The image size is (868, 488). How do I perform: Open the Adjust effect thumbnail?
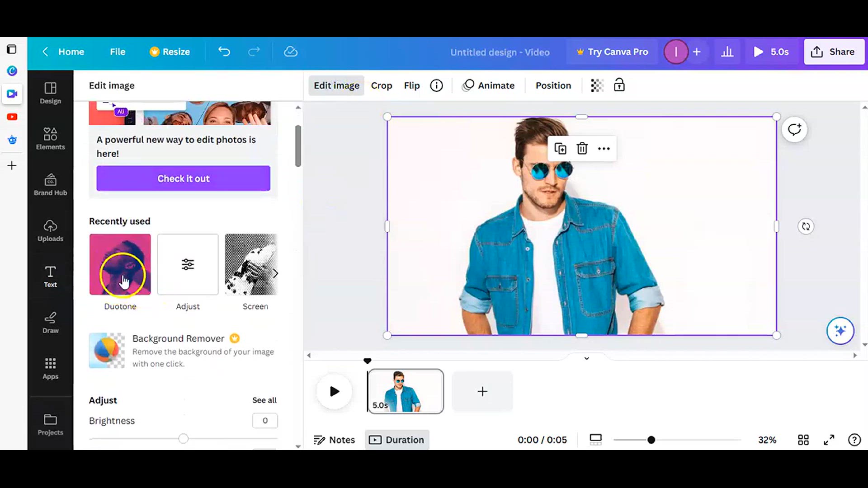click(188, 264)
